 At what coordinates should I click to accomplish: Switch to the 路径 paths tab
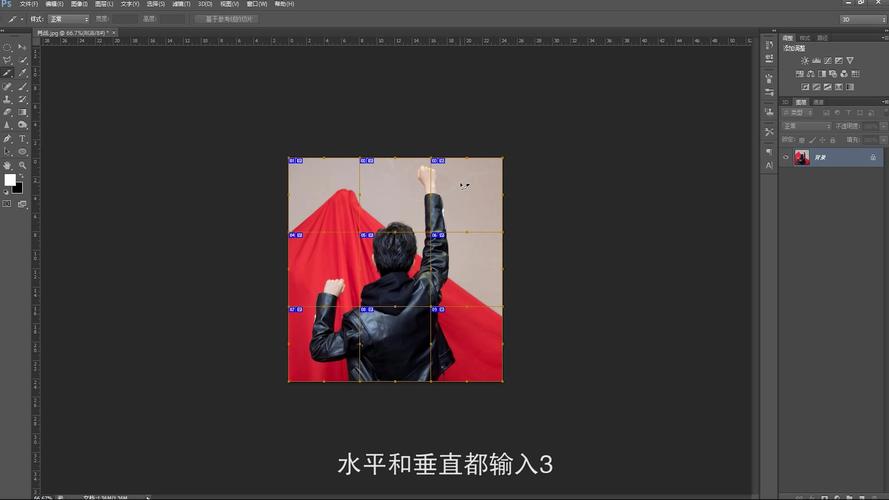[x=823, y=37]
